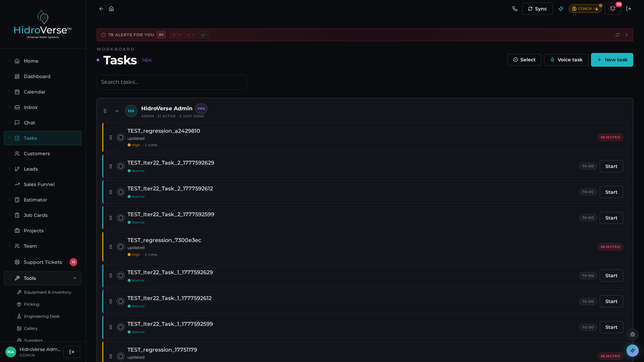The image size is (644, 362).
Task: Go to Sales Funnel in the sidebar
Action: point(43,184)
